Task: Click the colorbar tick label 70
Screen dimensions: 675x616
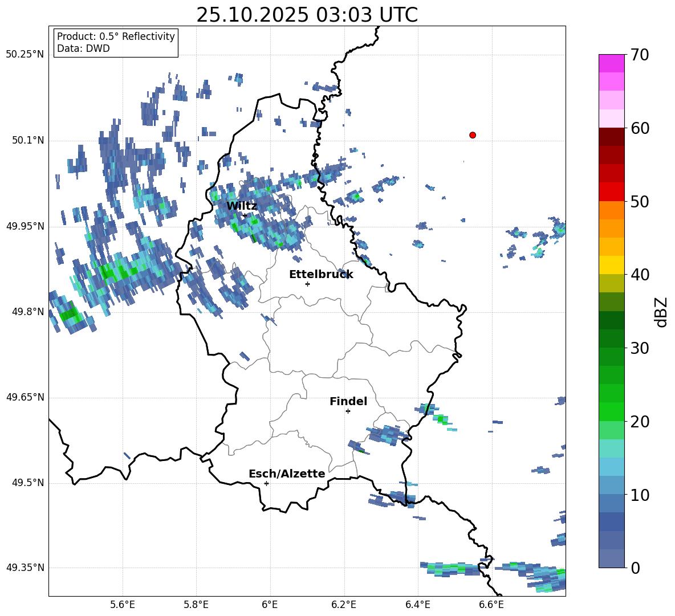Action: pyautogui.click(x=640, y=55)
